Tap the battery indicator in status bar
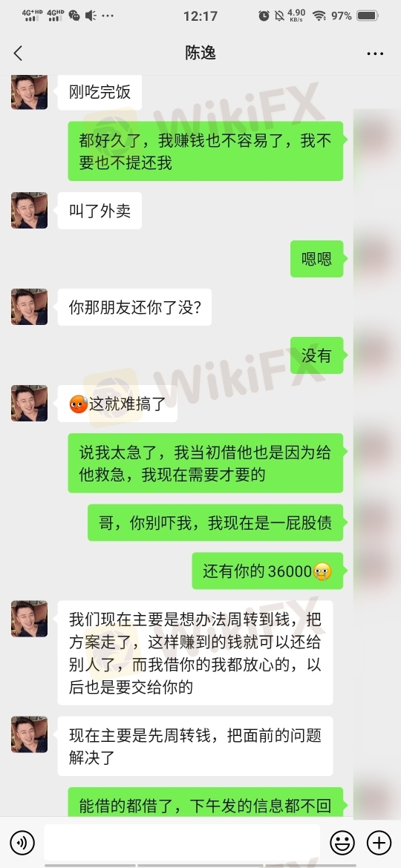This screenshot has height=868, width=401. pyautogui.click(x=368, y=16)
